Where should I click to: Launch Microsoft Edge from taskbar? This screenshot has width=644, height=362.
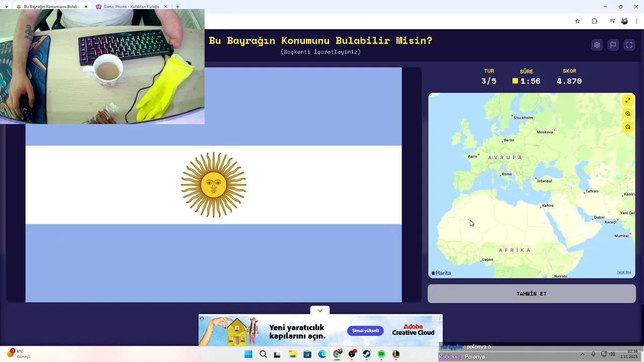click(x=322, y=354)
